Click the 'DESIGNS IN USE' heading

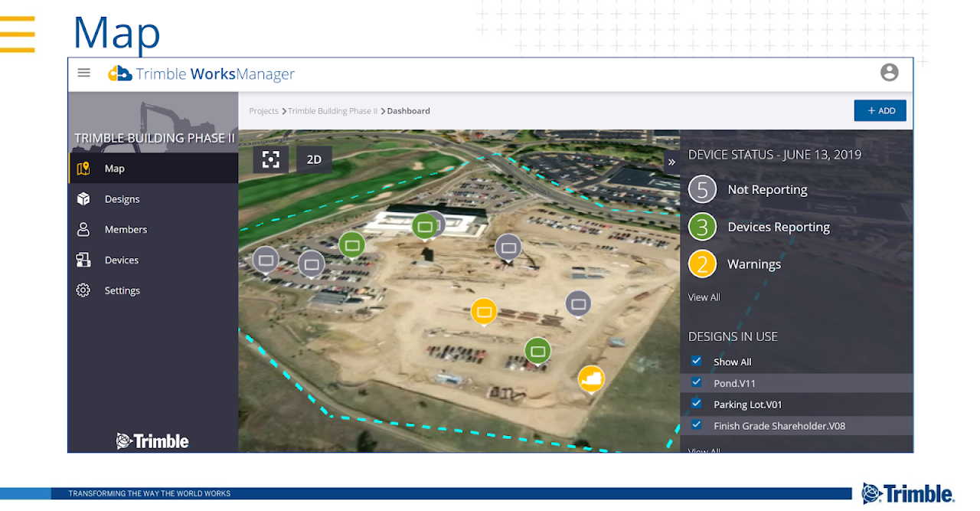point(733,336)
